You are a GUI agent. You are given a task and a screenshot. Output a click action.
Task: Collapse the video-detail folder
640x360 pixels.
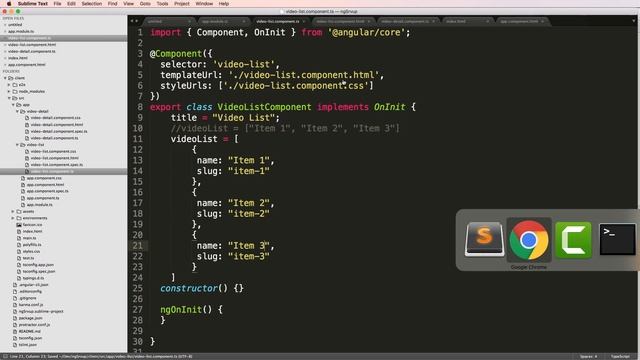coord(17,111)
